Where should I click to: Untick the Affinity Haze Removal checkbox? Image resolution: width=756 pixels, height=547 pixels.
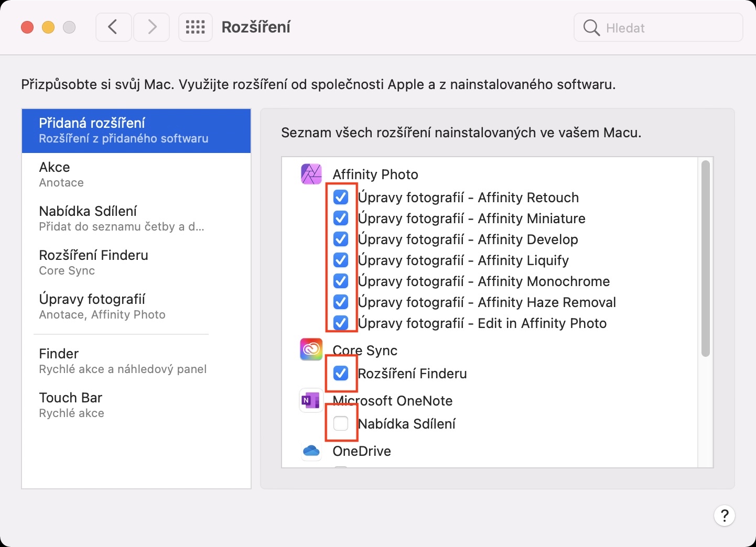[x=341, y=302]
